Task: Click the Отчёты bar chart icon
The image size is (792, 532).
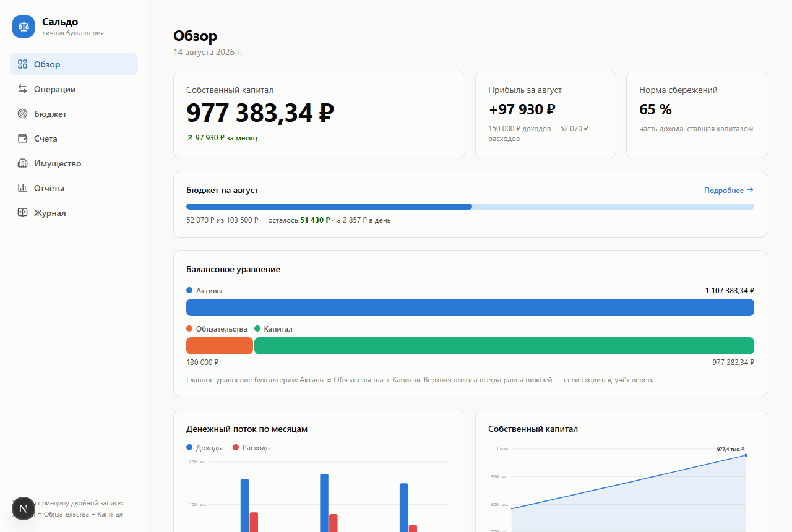Action: point(23,188)
